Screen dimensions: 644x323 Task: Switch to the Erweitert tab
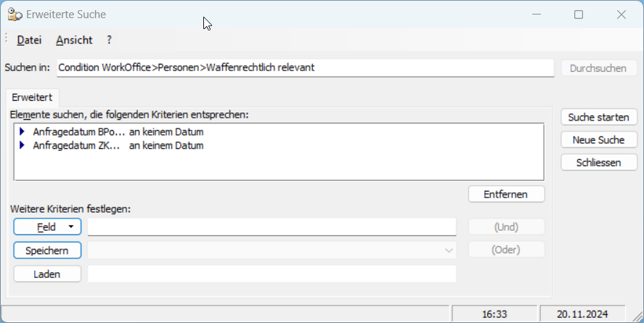(31, 97)
